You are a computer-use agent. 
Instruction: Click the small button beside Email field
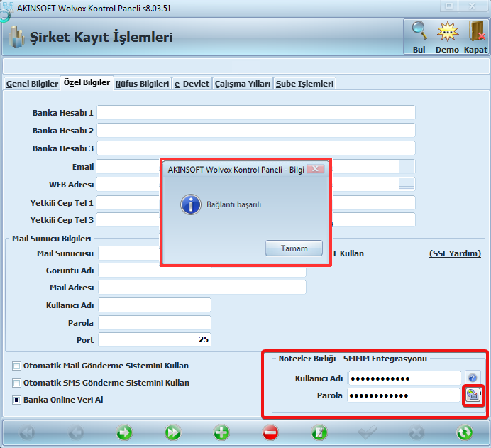(x=407, y=166)
